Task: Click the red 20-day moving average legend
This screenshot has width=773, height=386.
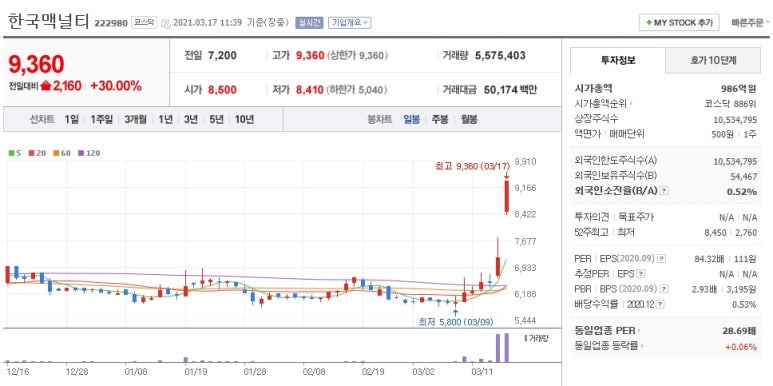Action: [37, 153]
